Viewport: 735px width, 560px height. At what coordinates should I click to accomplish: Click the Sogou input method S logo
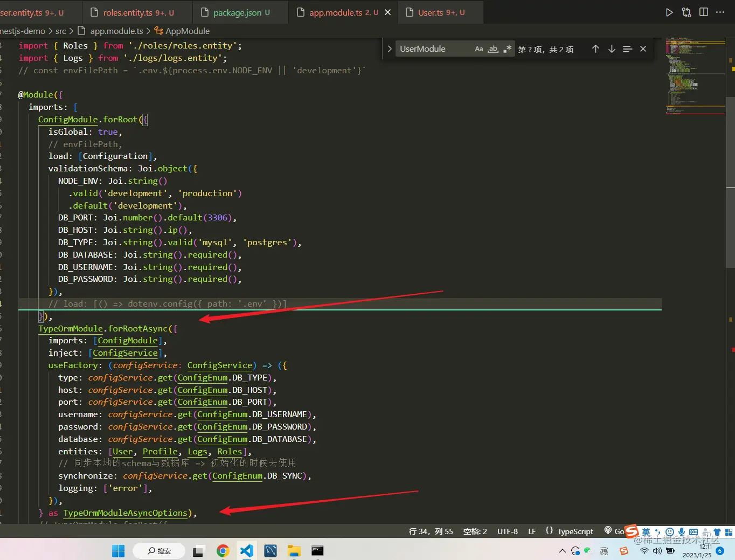click(x=632, y=531)
